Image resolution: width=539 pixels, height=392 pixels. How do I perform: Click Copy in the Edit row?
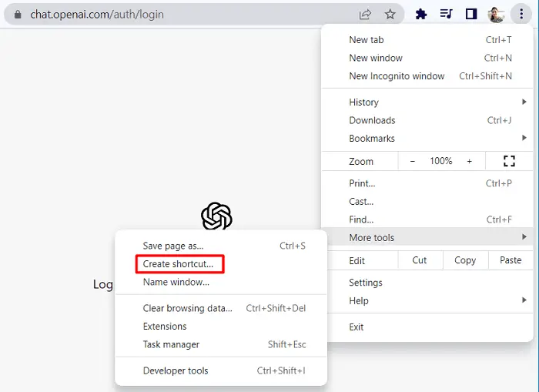point(465,260)
